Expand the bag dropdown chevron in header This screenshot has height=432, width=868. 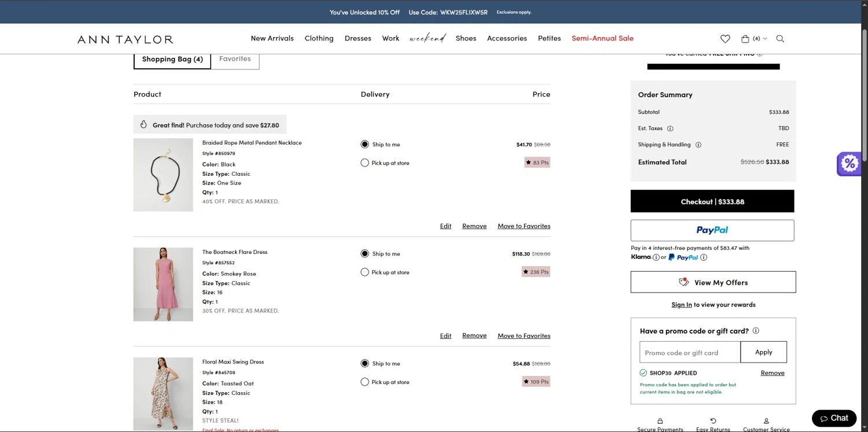coord(765,39)
